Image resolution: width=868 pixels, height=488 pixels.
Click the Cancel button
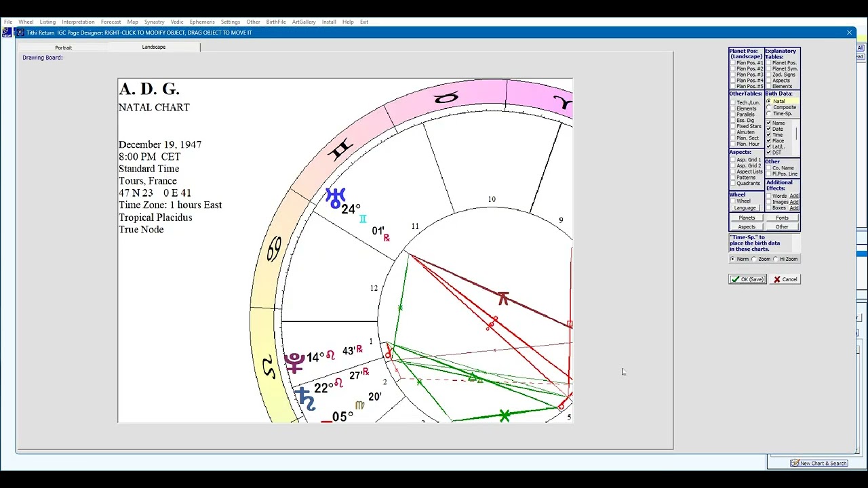[x=785, y=279]
